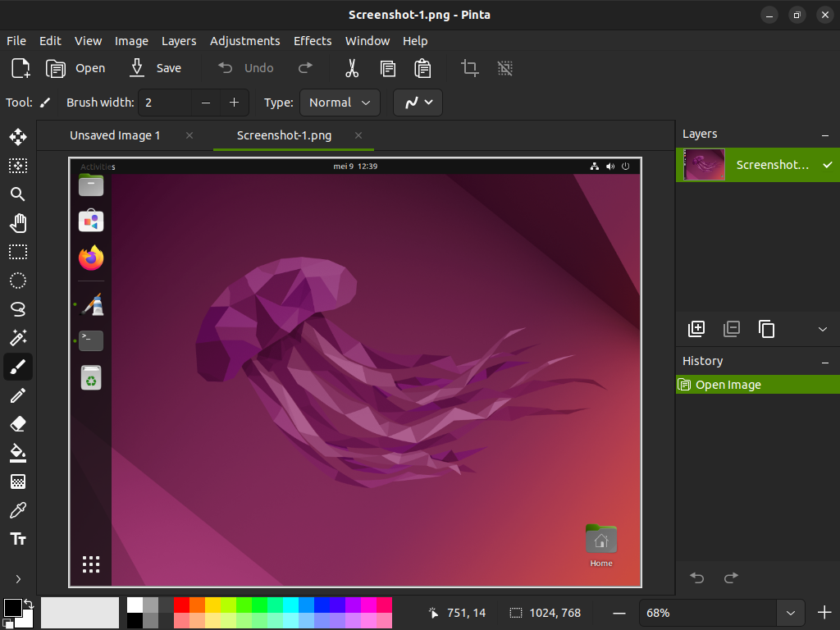
Task: Pick the cyan palette swatch
Action: [x=291, y=605]
